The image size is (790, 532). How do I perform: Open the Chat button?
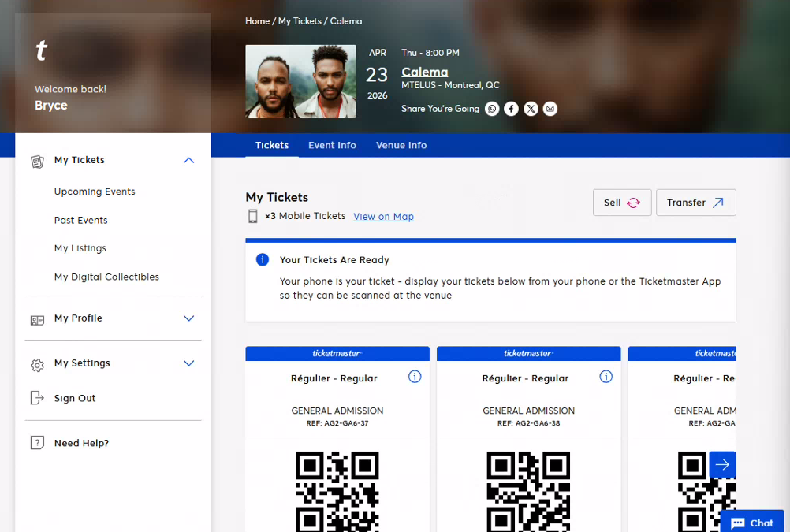[752, 523]
